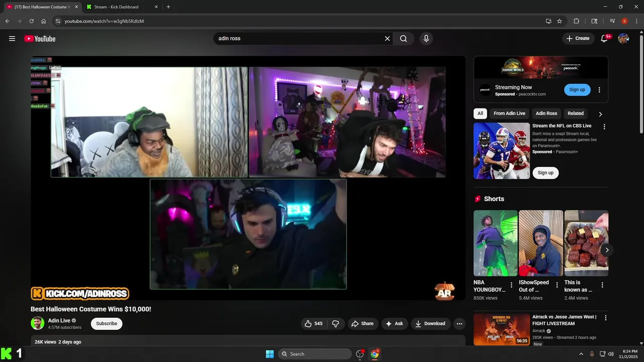This screenshot has width=644, height=362.
Task: Show more Shorts with next arrow
Action: 607,250
